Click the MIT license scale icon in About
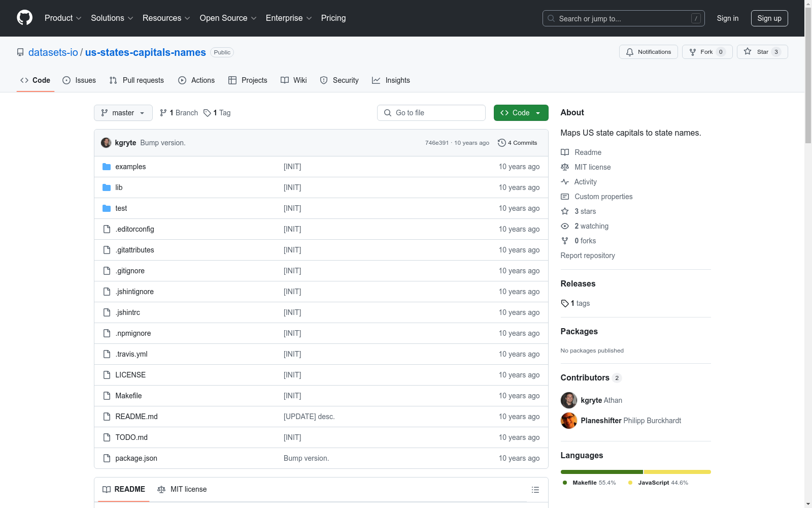Image resolution: width=812 pixels, height=508 pixels. [x=565, y=167]
